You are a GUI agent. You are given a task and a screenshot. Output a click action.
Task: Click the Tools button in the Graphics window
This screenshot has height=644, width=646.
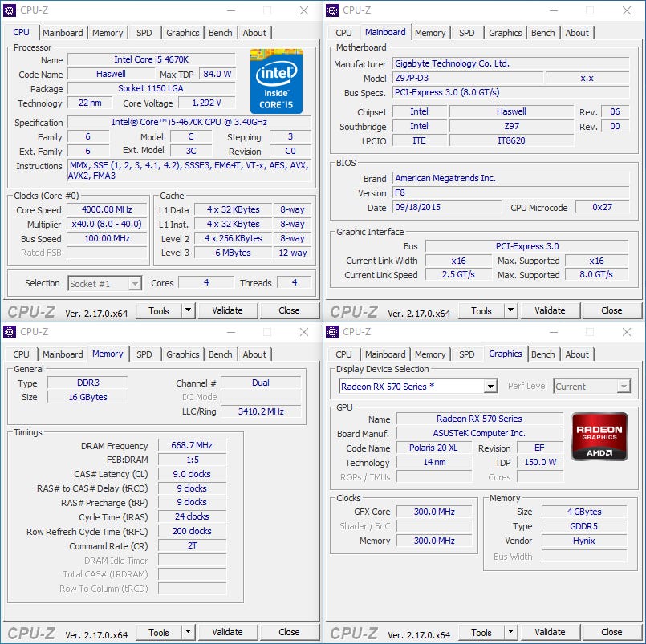(481, 632)
